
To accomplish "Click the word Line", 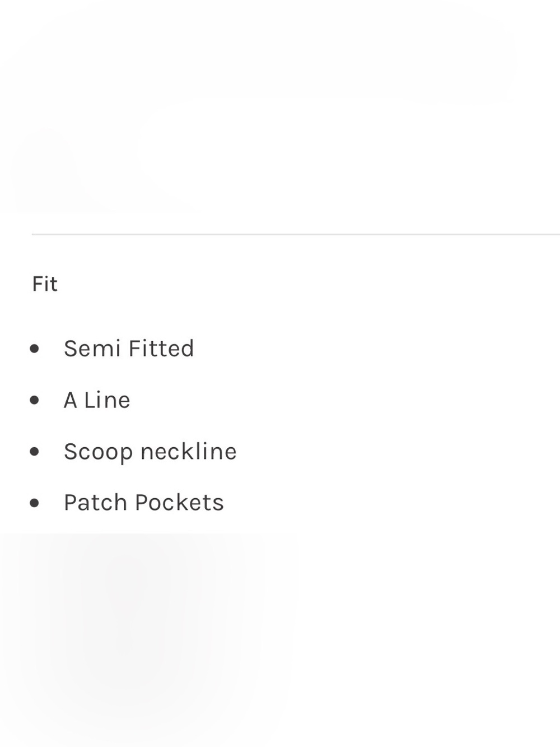I will (x=107, y=400).
